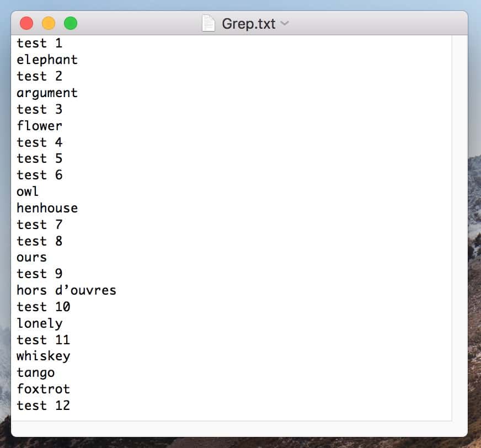
Task: Click the henhouse entry
Action: pos(47,208)
